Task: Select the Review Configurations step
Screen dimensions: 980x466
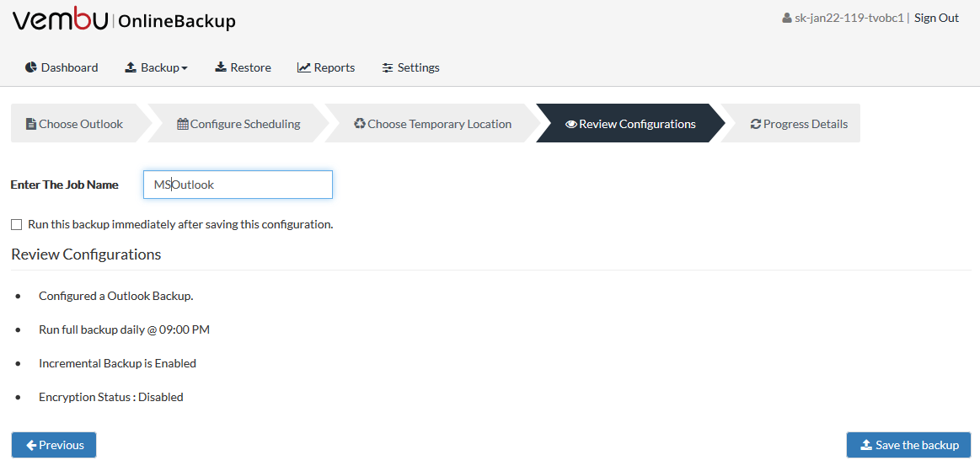Action: pyautogui.click(x=630, y=123)
